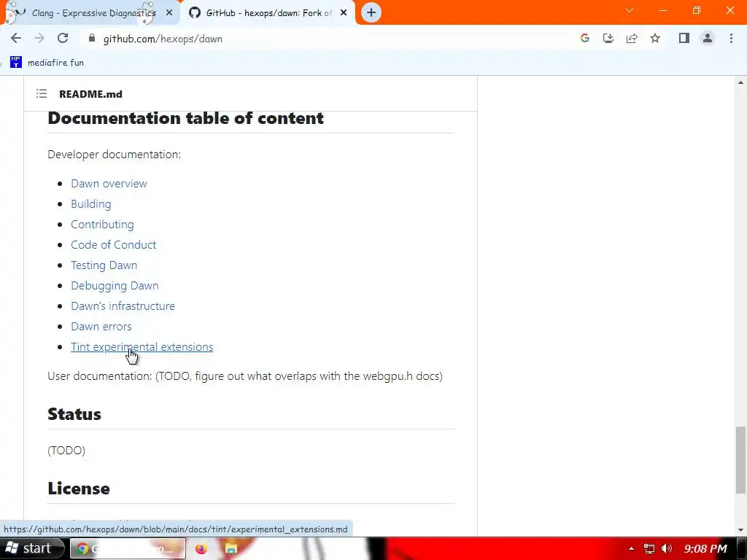The width and height of the screenshot is (747, 560).
Task: Click Documentation table of content heading
Action: (x=185, y=118)
